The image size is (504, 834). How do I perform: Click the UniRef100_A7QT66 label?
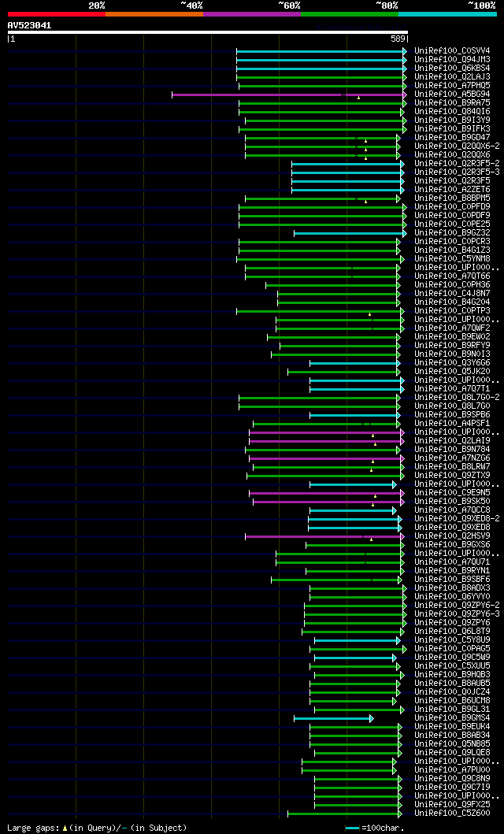(x=453, y=276)
